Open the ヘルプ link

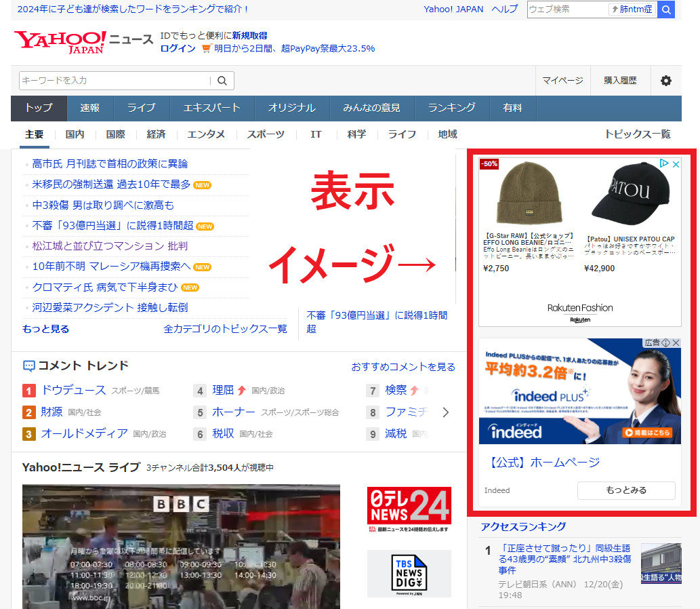click(x=504, y=9)
